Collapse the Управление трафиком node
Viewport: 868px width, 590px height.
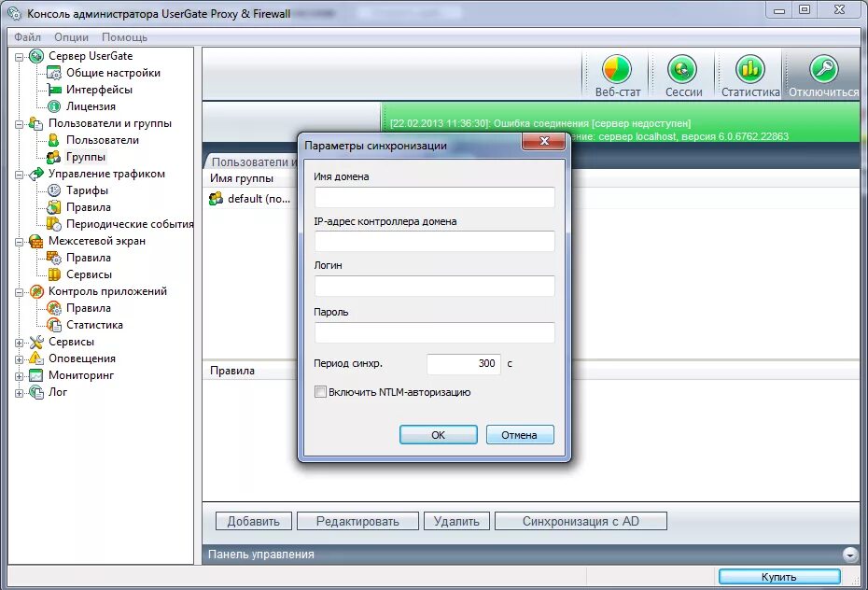point(19,175)
